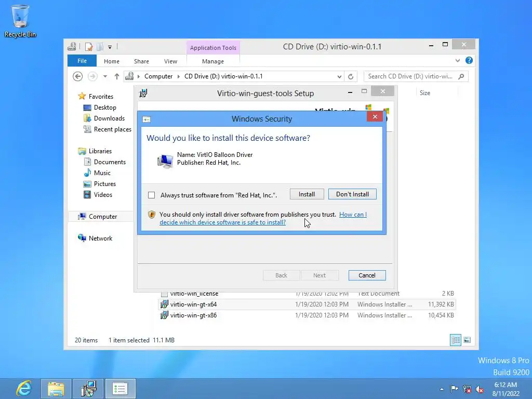Click the Size column header
The height and width of the screenshot is (399, 532).
click(x=425, y=93)
